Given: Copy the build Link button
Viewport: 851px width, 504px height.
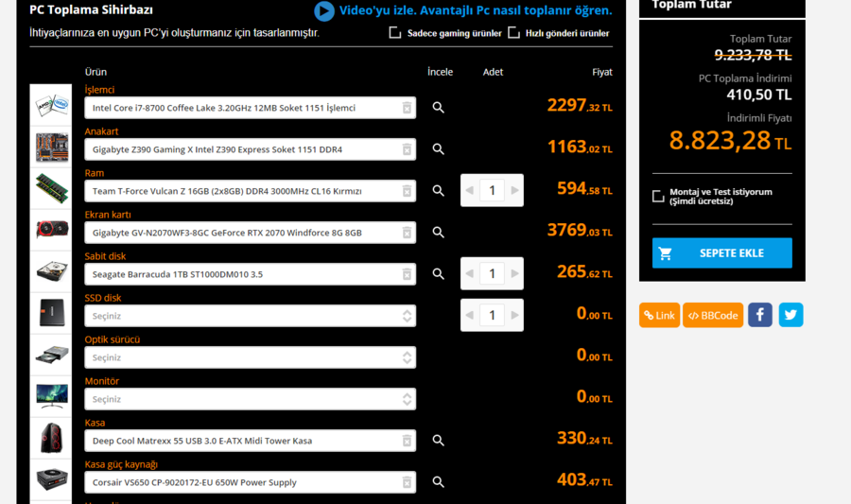Looking at the screenshot, I should (x=659, y=315).
